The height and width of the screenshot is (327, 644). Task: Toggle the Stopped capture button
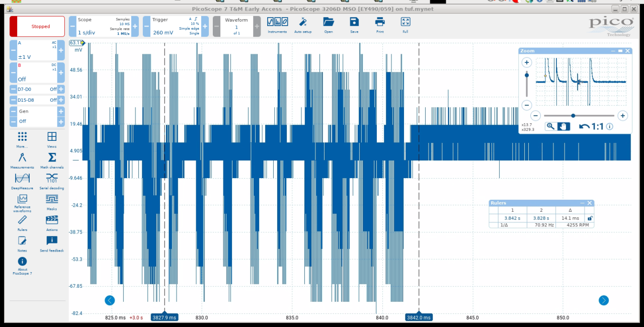[x=37, y=26]
